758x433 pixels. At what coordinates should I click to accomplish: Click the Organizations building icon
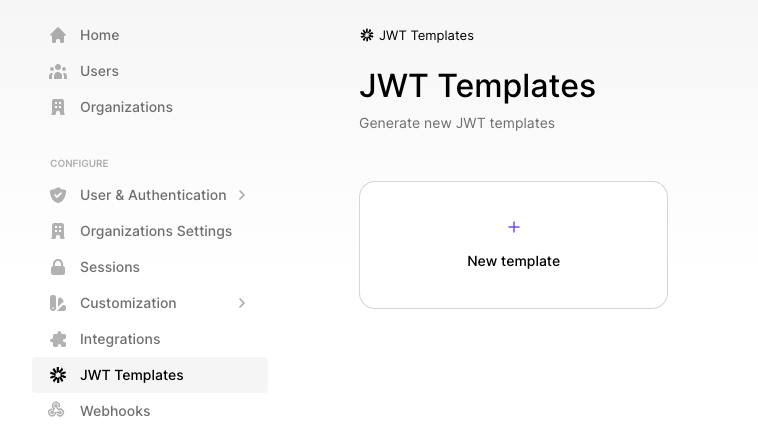pos(58,107)
